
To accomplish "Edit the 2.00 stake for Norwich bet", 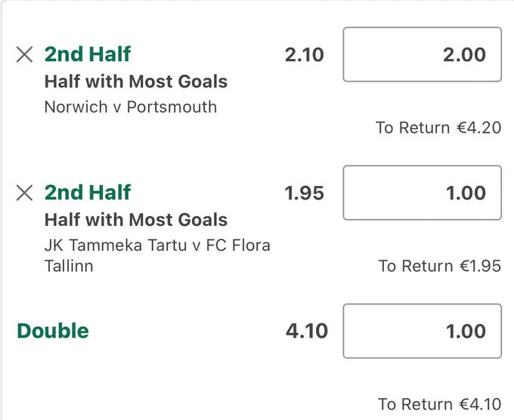I will click(x=423, y=54).
